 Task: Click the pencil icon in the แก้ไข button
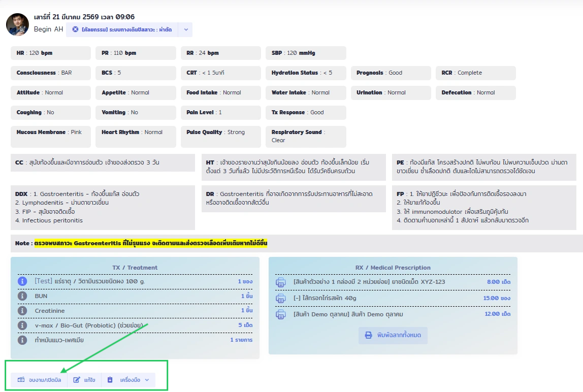coord(77,380)
